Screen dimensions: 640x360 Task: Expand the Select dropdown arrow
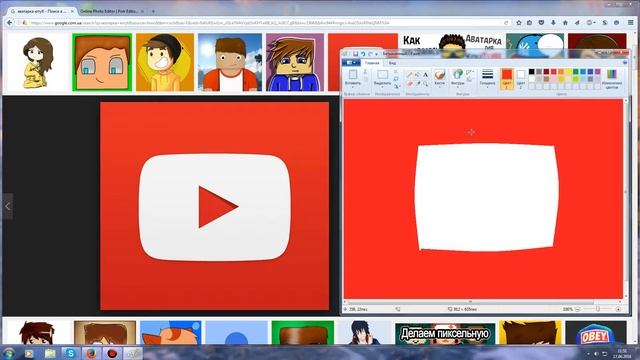point(382,87)
